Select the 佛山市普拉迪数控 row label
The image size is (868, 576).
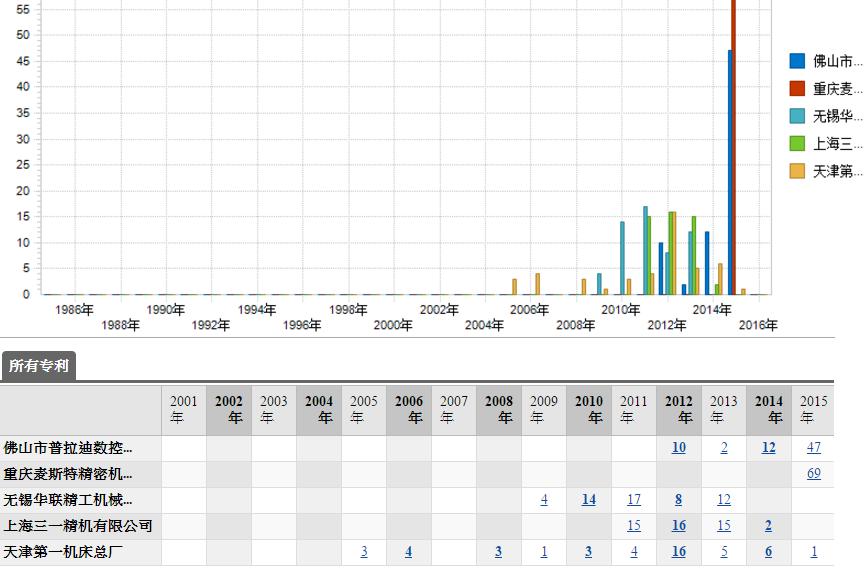68,448
